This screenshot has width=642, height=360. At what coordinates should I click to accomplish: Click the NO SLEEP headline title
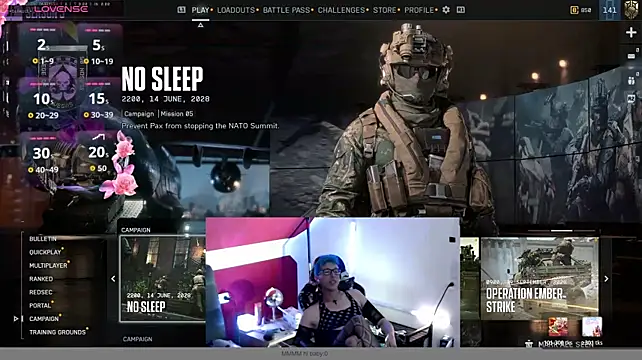point(162,79)
